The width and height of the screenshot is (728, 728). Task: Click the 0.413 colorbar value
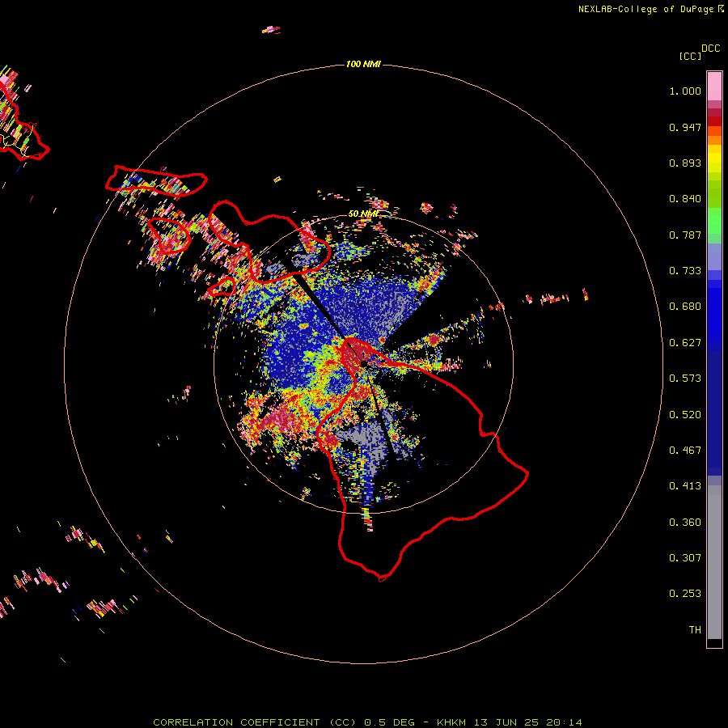click(685, 486)
